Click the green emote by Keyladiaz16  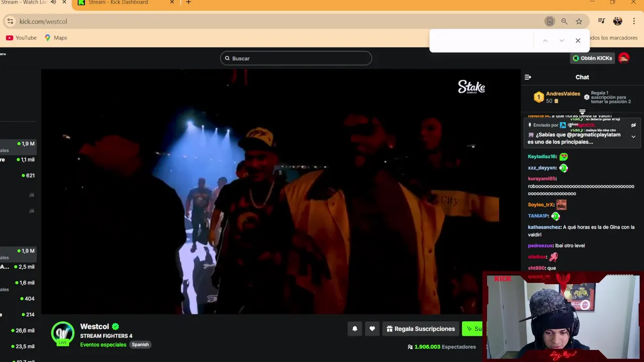click(563, 157)
